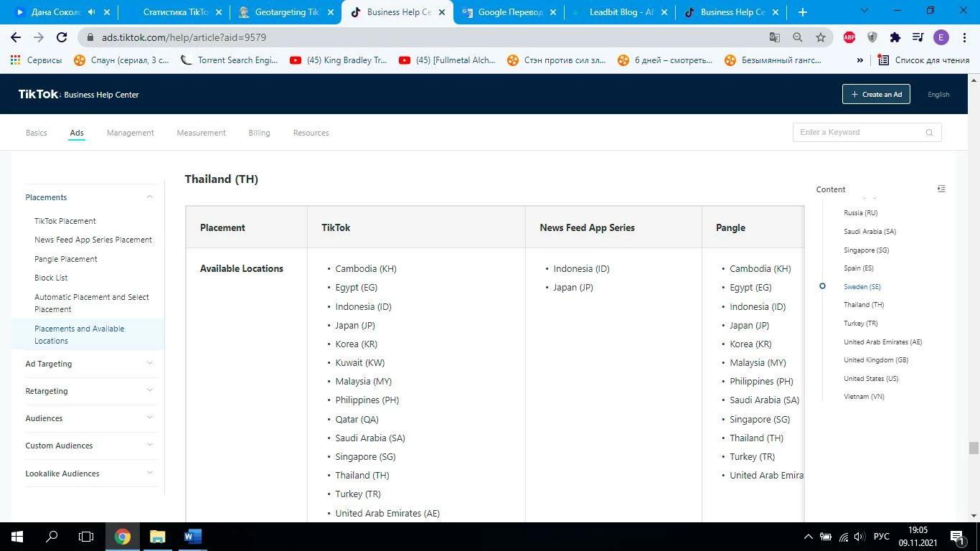Open the media control icon in toolbar
Viewport: 980px width, 551px height.
(x=918, y=37)
